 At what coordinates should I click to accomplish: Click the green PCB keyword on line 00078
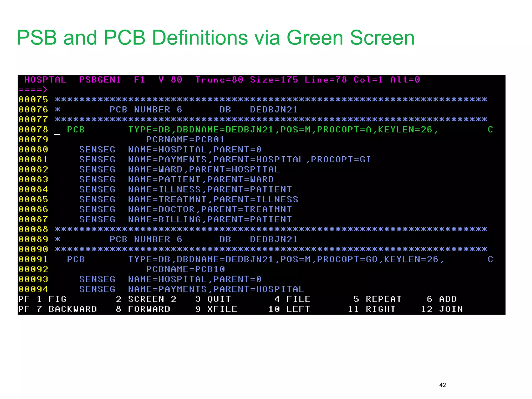pyautogui.click(x=76, y=129)
